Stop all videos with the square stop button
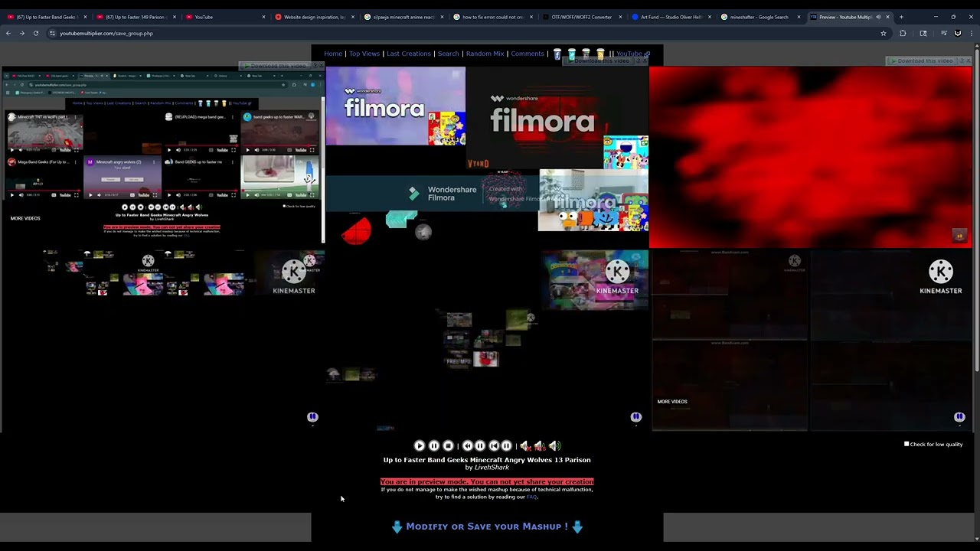This screenshot has height=551, width=980. [448, 445]
